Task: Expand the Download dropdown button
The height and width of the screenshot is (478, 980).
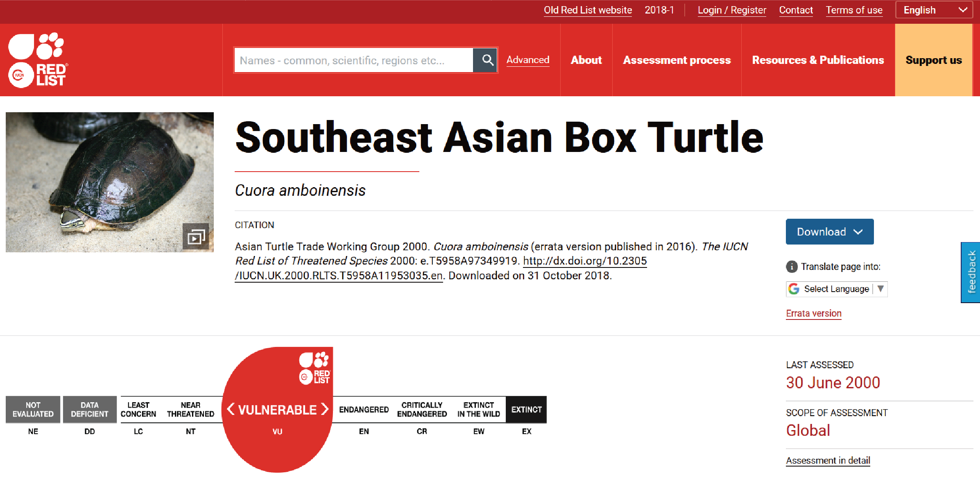Action: click(x=829, y=232)
